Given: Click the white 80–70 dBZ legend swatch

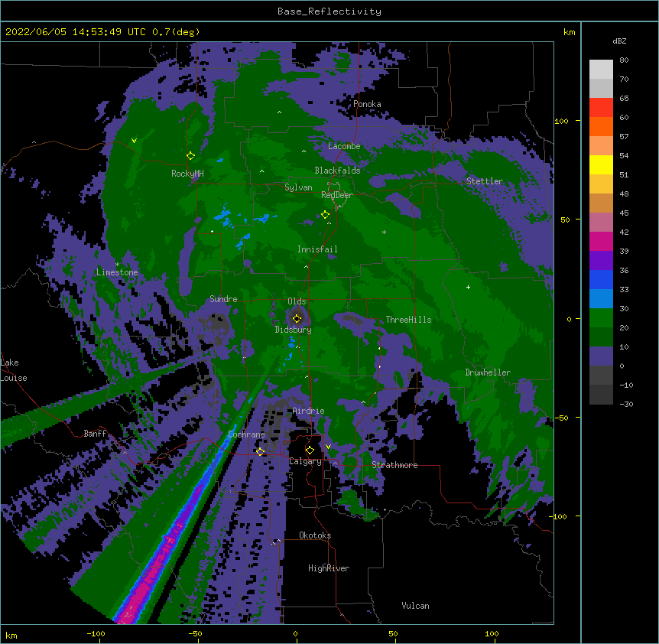Looking at the screenshot, I should [601, 70].
